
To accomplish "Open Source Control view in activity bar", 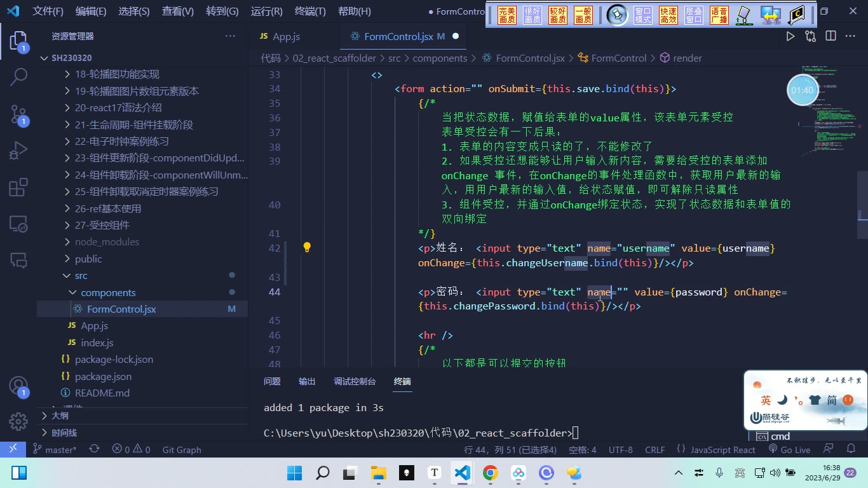I will (x=18, y=114).
